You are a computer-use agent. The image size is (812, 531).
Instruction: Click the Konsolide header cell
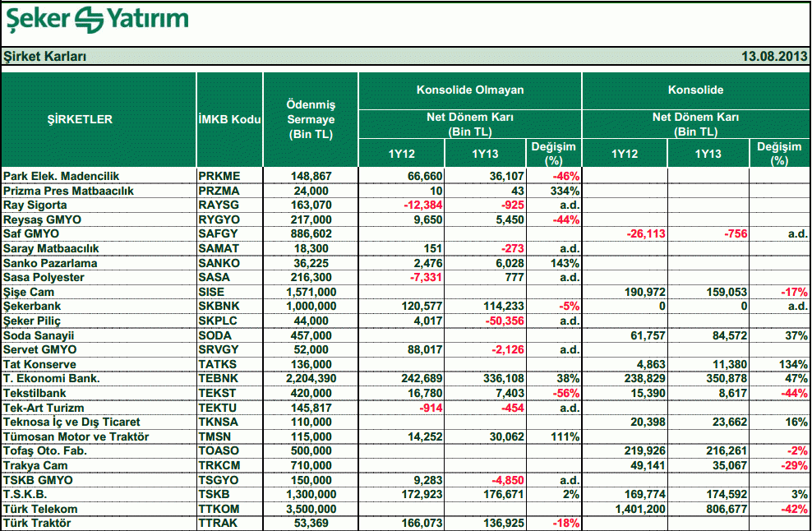tap(695, 90)
